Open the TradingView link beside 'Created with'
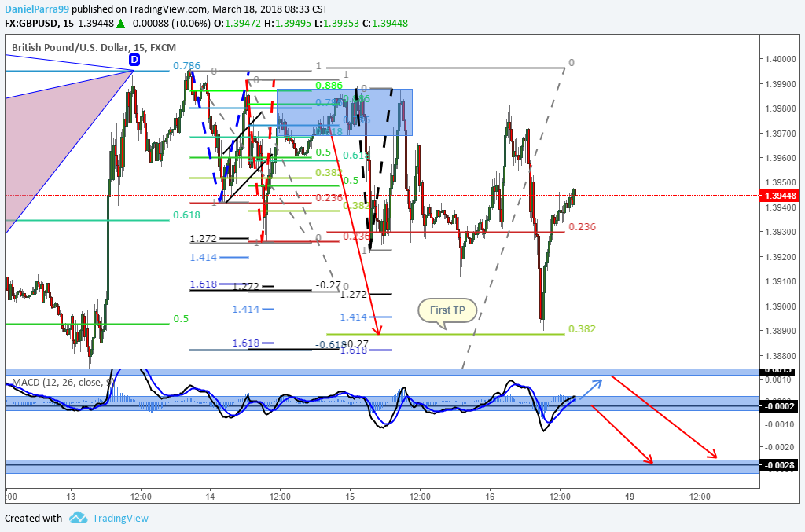Image resolution: width=805 pixels, height=532 pixels. (x=120, y=518)
